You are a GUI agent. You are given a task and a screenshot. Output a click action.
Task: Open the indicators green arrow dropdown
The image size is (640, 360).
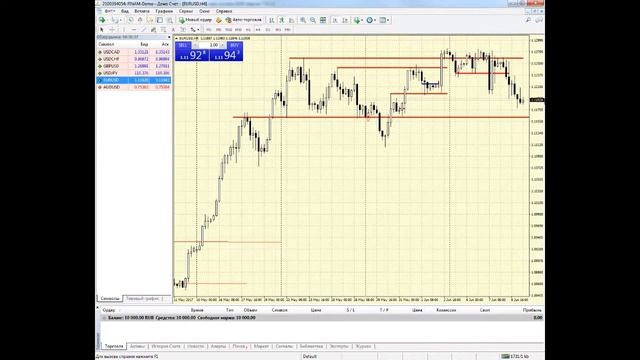tap(358, 20)
